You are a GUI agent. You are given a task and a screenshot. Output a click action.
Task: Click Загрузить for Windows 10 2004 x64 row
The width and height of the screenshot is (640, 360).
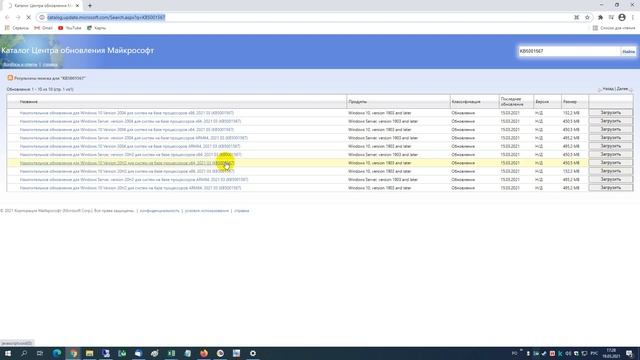pyautogui.click(x=611, y=129)
